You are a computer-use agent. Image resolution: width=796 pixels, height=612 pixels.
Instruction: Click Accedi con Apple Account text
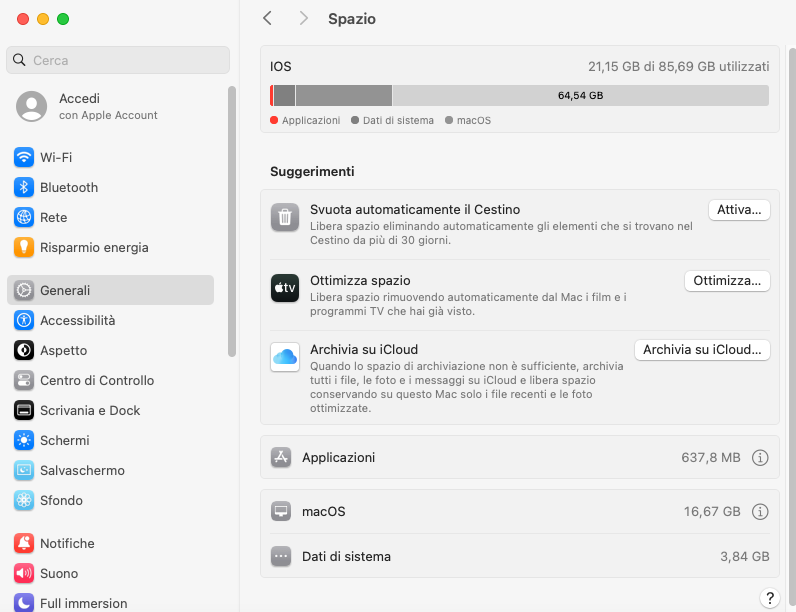[x=108, y=106]
